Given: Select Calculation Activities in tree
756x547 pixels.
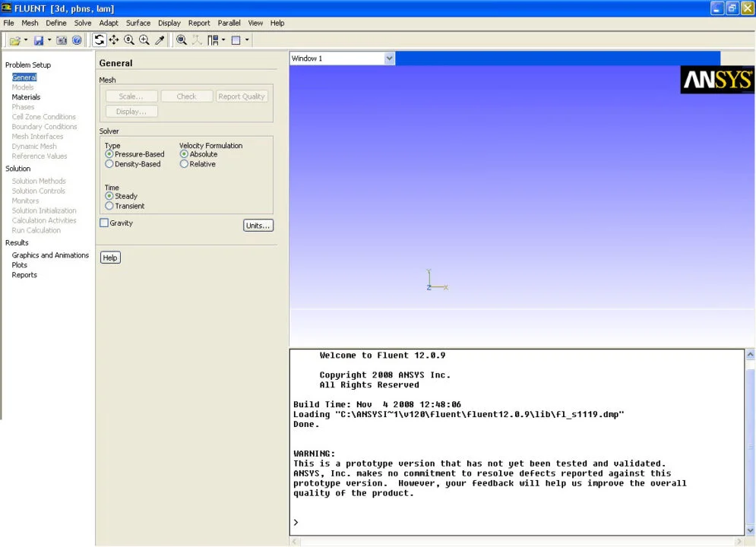Looking at the screenshot, I should point(44,221).
